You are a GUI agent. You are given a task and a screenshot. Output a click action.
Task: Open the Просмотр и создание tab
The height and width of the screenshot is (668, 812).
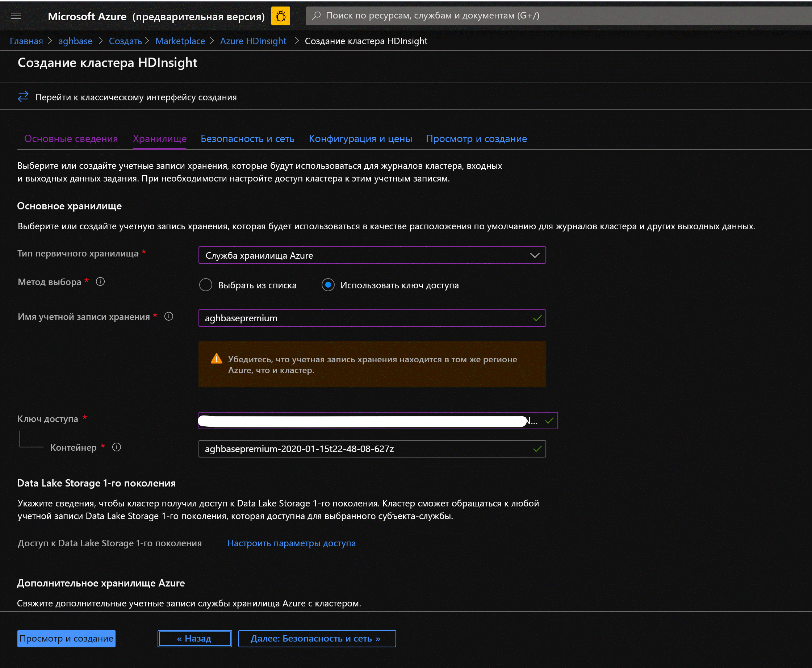pyautogui.click(x=476, y=138)
